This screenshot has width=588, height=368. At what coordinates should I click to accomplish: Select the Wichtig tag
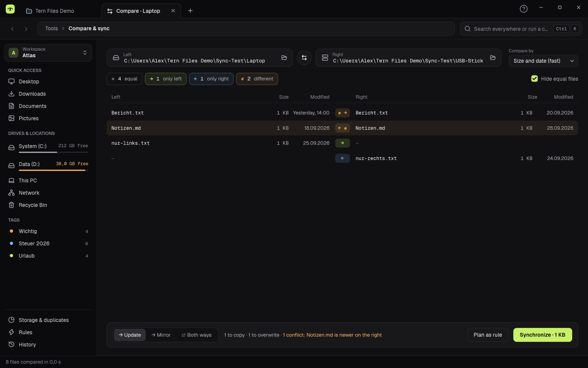[48, 231]
